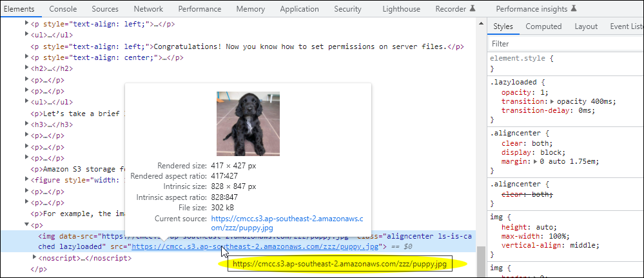Select the "For example, the ima" paragraph row

click(77, 213)
